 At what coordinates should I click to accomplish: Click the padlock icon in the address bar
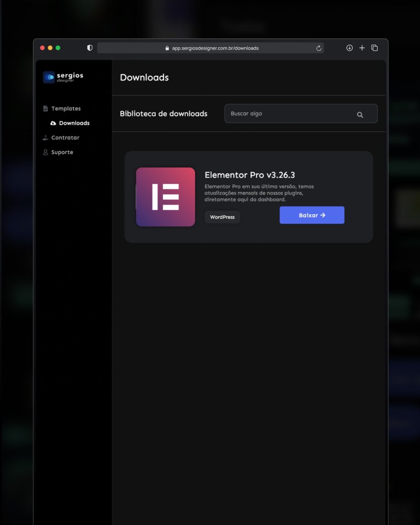click(167, 48)
